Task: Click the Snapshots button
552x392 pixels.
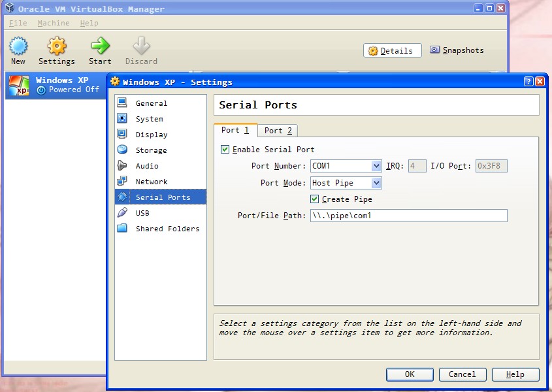Action: pos(457,50)
